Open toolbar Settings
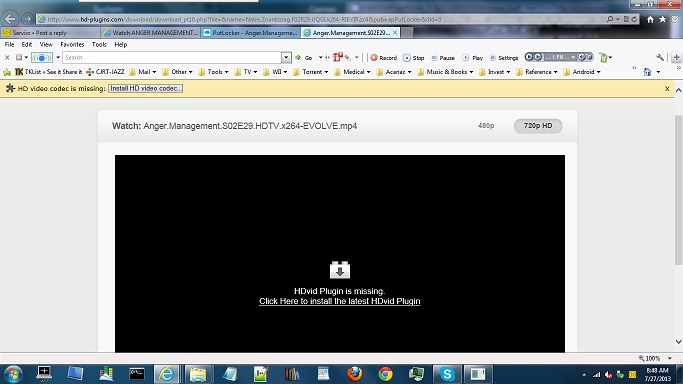Image resolution: width=683 pixels, height=384 pixels. click(x=504, y=57)
